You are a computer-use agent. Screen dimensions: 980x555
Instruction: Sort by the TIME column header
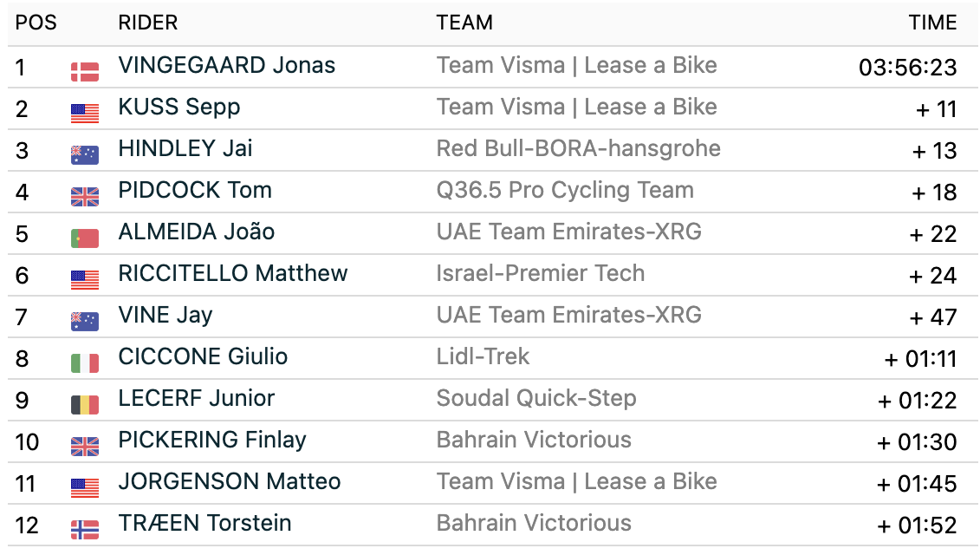pyautogui.click(x=932, y=23)
